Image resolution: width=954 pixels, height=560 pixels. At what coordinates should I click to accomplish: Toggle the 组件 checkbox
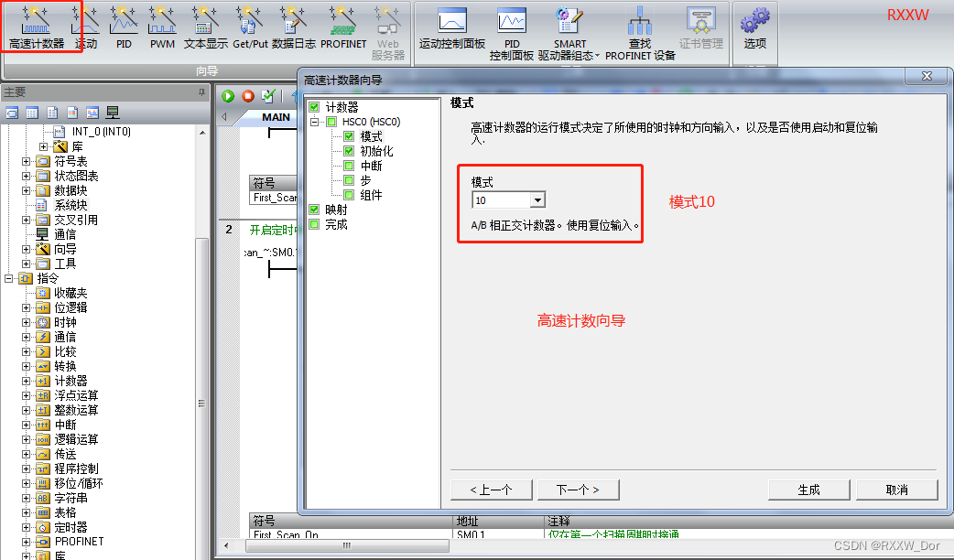click(349, 195)
